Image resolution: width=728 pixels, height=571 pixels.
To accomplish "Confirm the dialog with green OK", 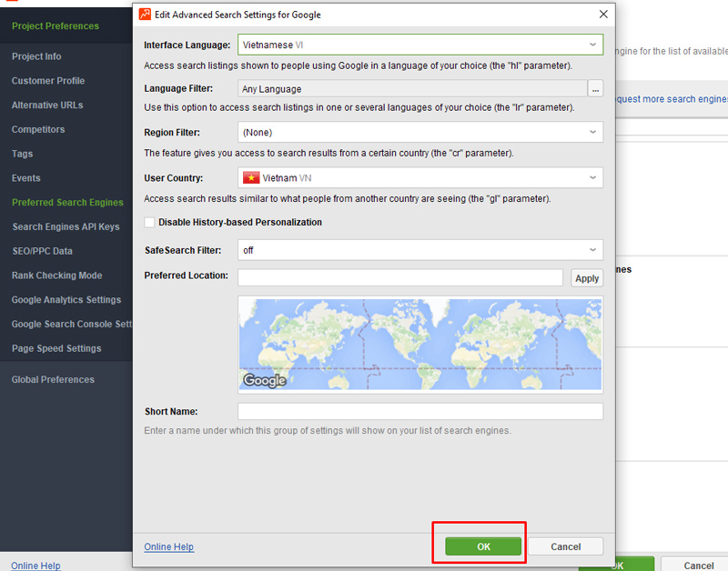I will [x=483, y=546].
